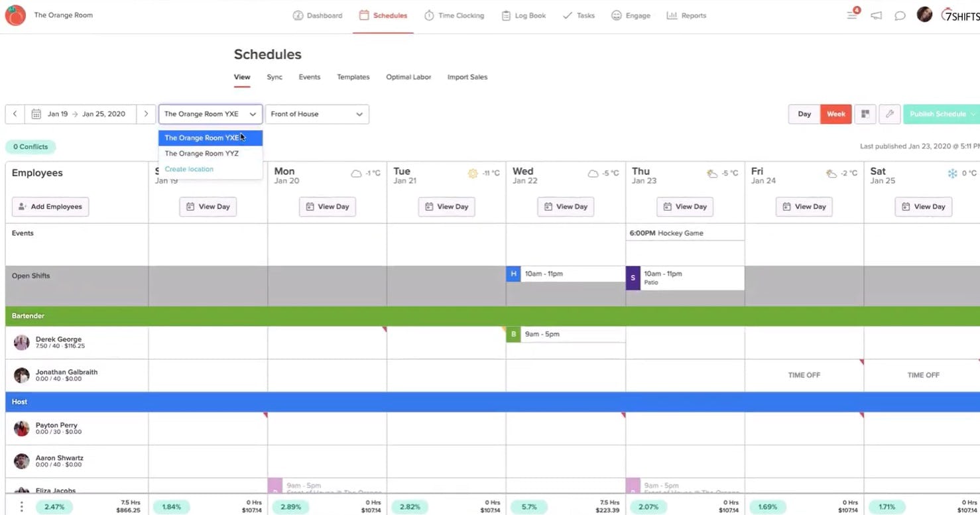Click Jonathan Galbraith's avatar
Screen dimensions: 980x515
pos(22,375)
